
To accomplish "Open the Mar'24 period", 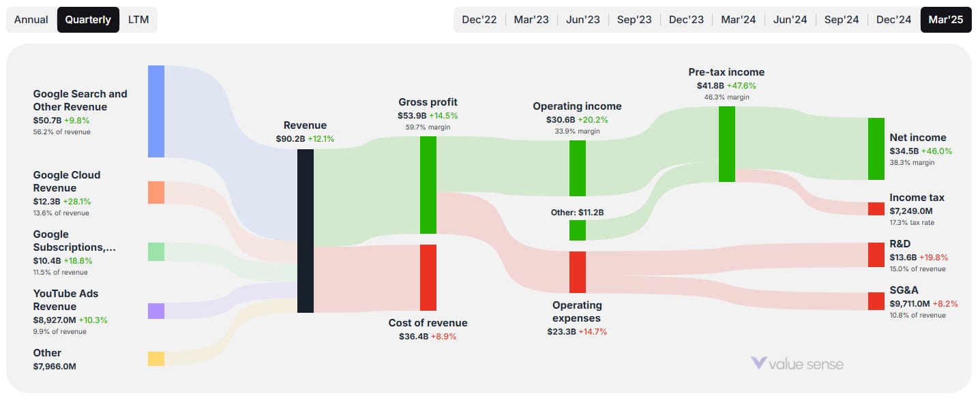I will (738, 20).
